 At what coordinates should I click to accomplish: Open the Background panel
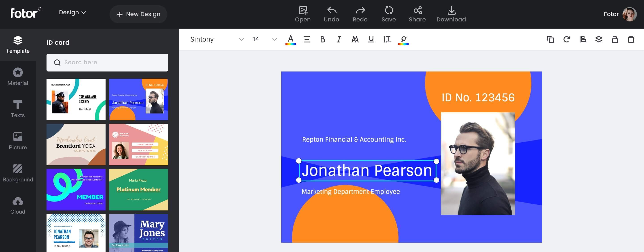tap(17, 173)
